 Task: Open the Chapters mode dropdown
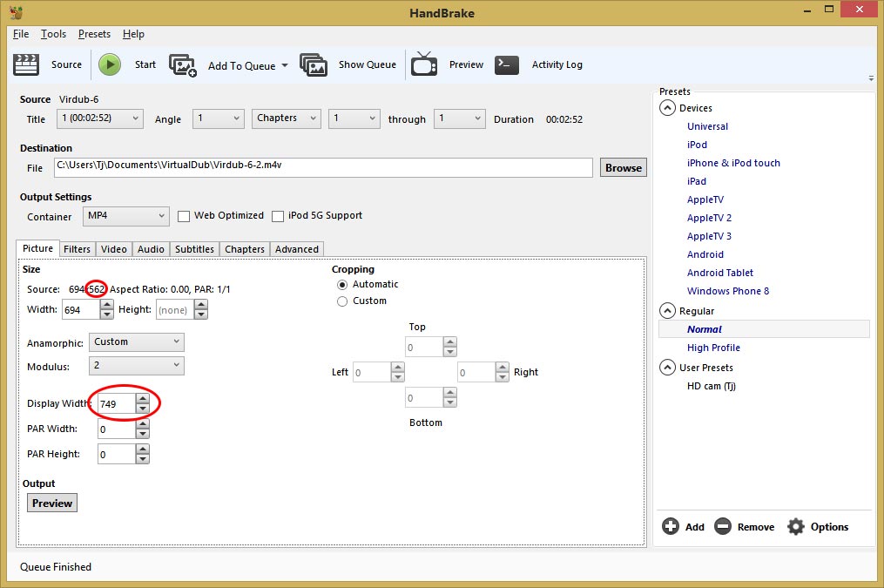pos(287,118)
